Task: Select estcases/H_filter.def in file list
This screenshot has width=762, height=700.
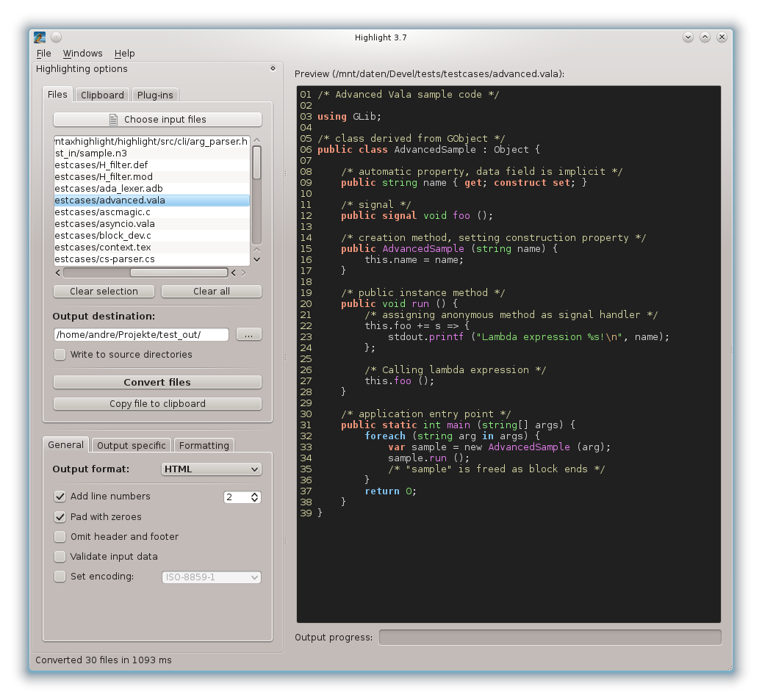Action: tap(151, 165)
